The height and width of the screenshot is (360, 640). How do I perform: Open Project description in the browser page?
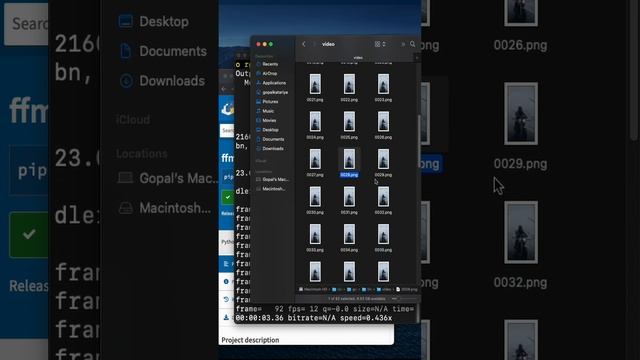click(250, 340)
